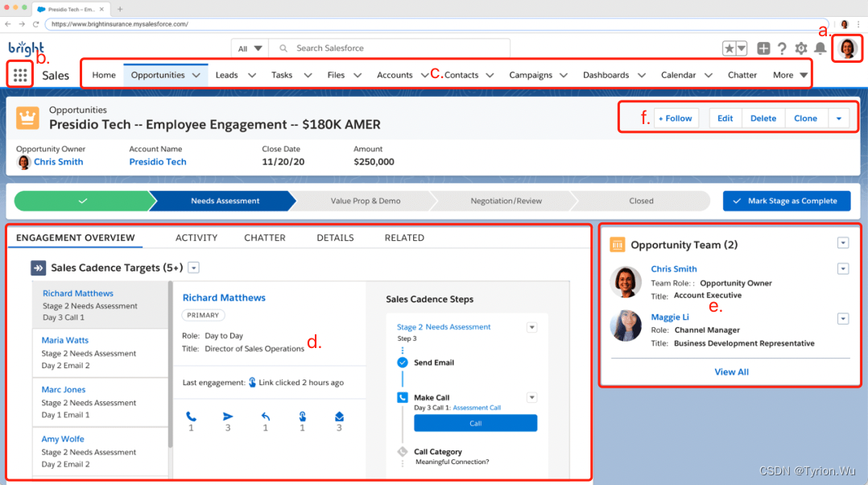868x485 pixels.
Task: Switch to the ACTIVITY tab
Action: click(x=196, y=238)
